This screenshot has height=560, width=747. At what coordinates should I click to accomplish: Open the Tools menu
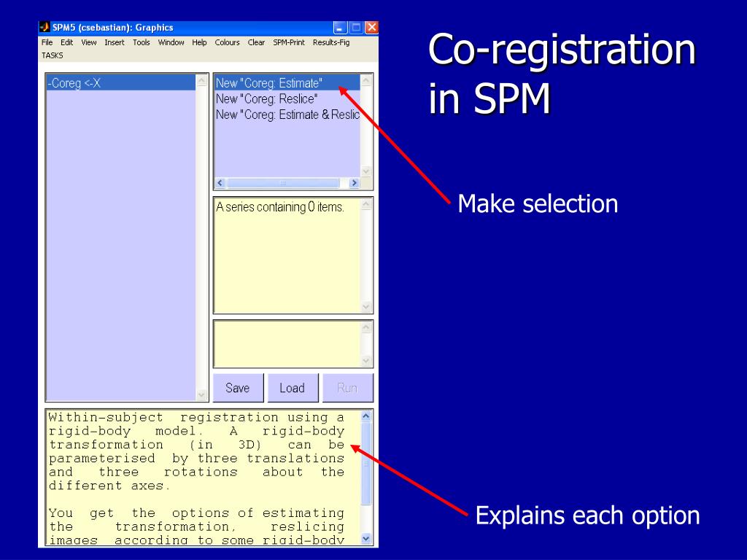141,42
